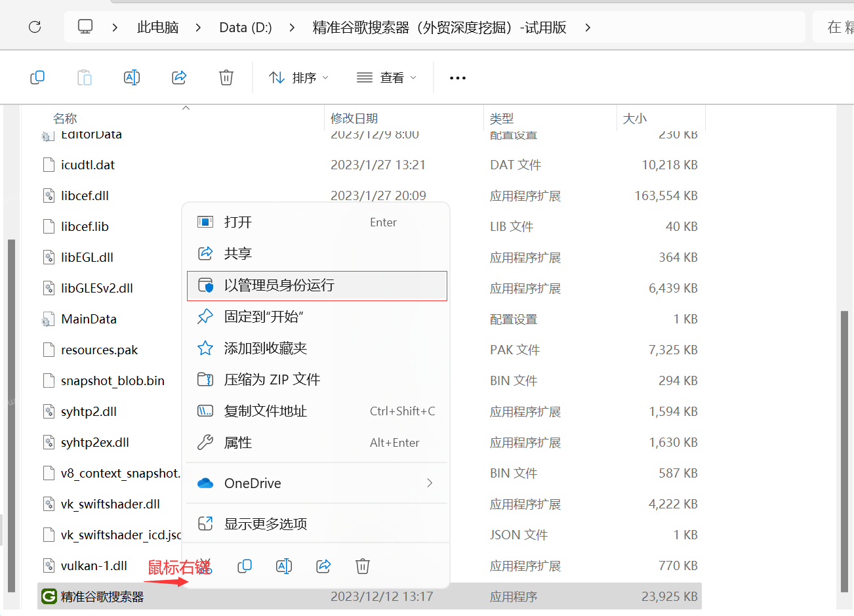The width and height of the screenshot is (854, 616).
Task: Select the libcef.dll file
Action: click(x=85, y=196)
